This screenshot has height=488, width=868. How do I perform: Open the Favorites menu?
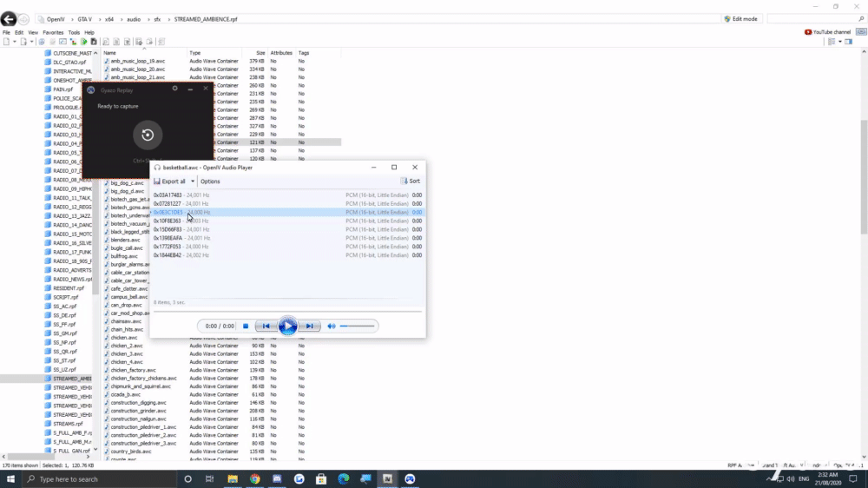point(53,33)
